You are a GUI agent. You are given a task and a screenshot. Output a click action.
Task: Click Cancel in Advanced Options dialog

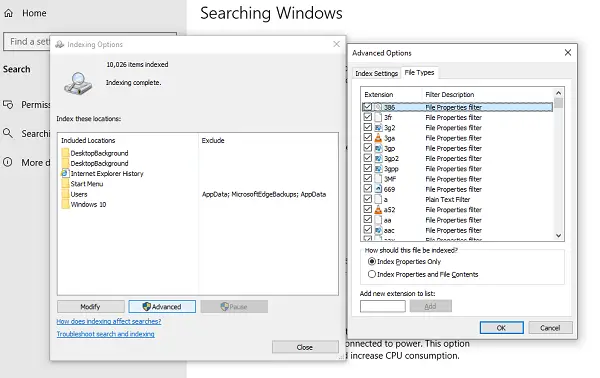click(550, 328)
